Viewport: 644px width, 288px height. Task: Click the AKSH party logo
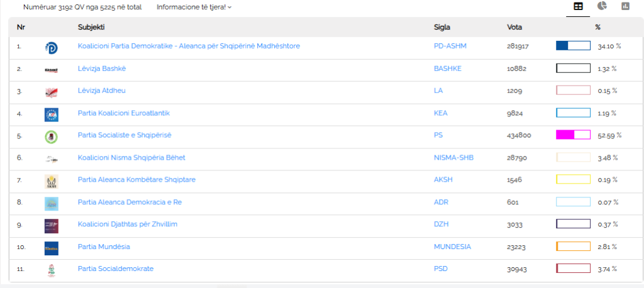coord(52,182)
